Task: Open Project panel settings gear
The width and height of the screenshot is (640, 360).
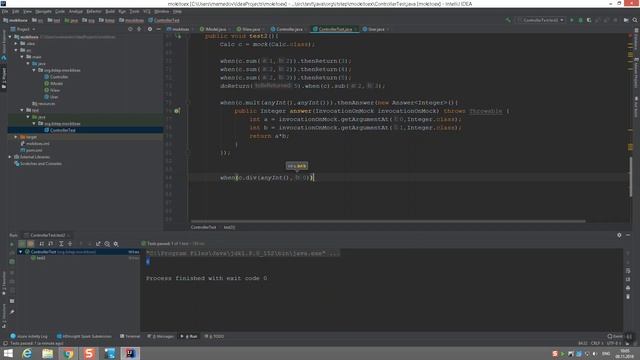Action: coord(150,29)
